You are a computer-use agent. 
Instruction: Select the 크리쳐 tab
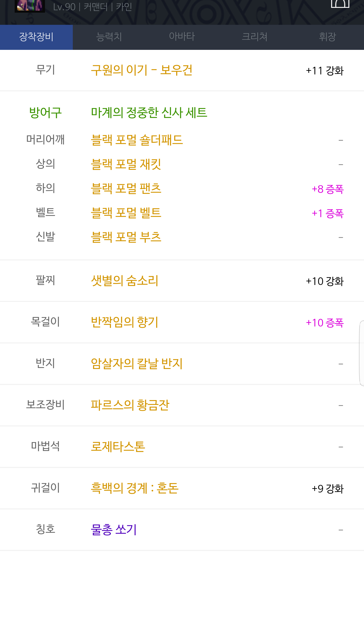[255, 37]
